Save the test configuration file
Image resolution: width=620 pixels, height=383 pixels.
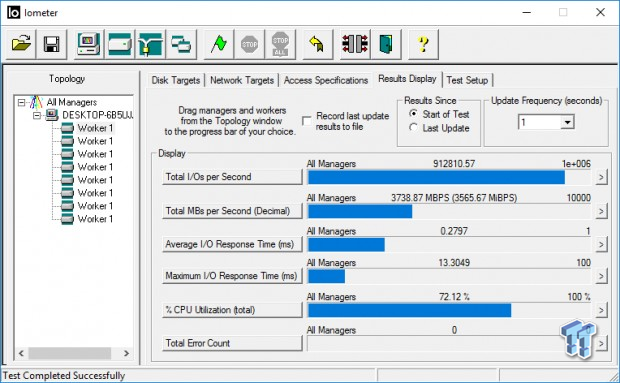[52, 43]
